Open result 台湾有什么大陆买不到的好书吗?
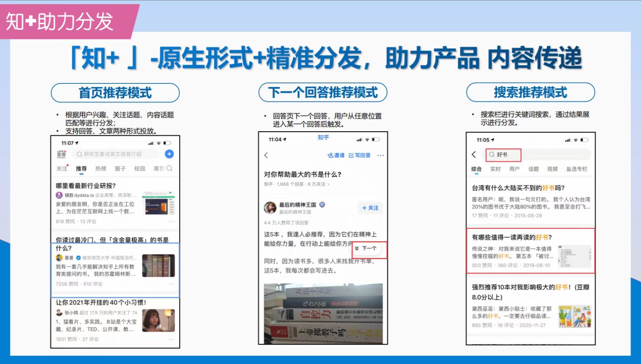The height and width of the screenshot is (364, 641). (518, 188)
